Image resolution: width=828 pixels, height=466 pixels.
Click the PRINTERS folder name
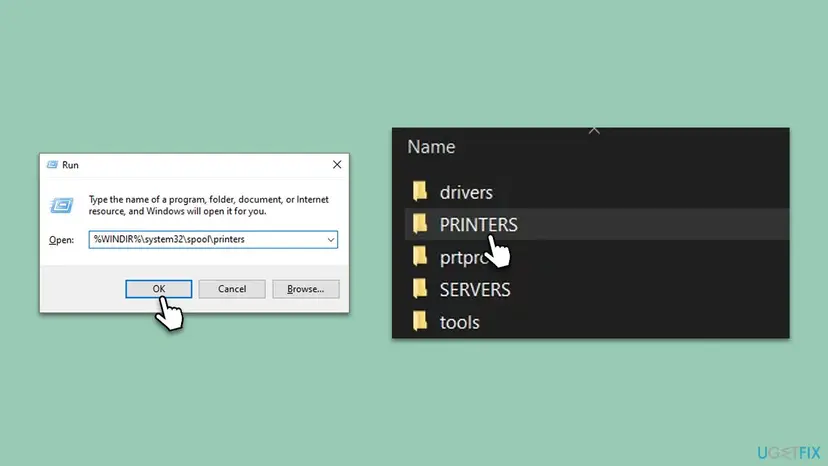click(478, 225)
